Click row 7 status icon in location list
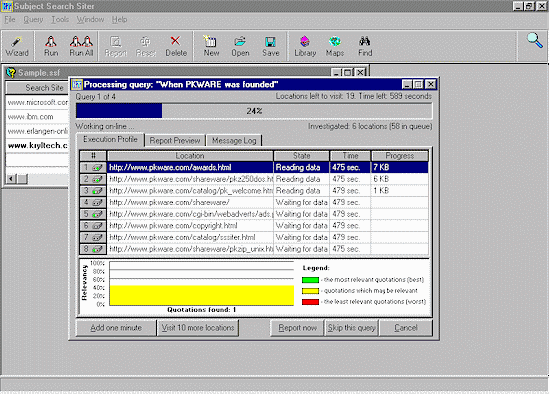 pyautogui.click(x=97, y=237)
